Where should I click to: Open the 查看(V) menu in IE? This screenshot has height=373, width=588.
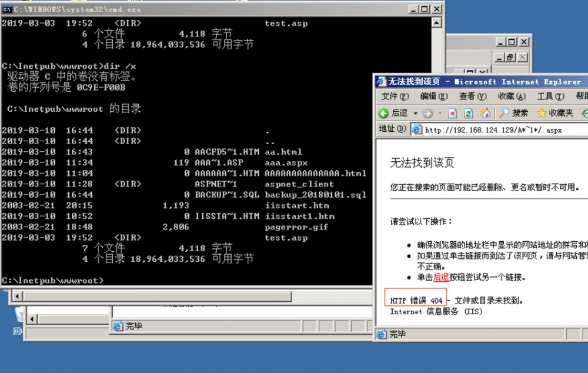pyautogui.click(x=473, y=96)
